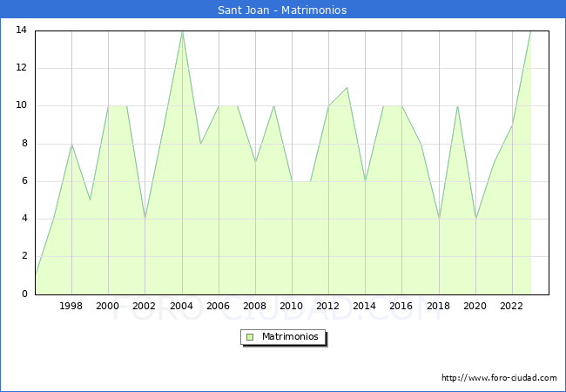Screen dimensions: 566x392
Task: Click the x-axis label 2018
Action: tap(439, 306)
